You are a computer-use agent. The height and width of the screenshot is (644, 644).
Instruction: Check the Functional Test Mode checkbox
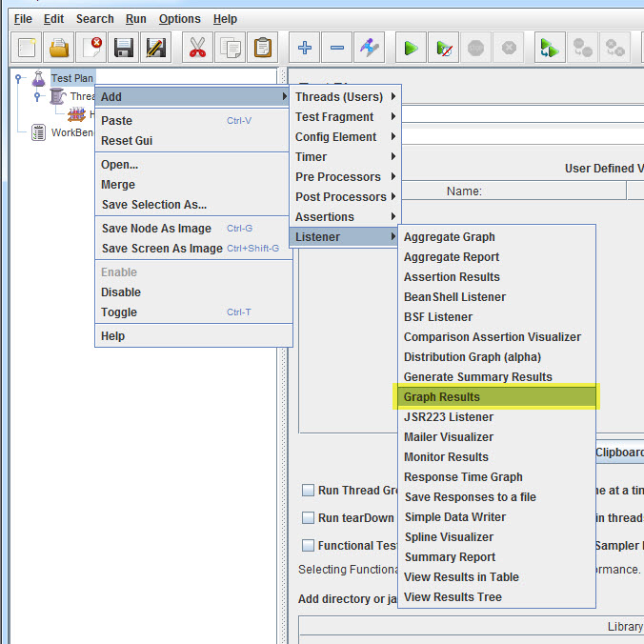tap(308, 545)
